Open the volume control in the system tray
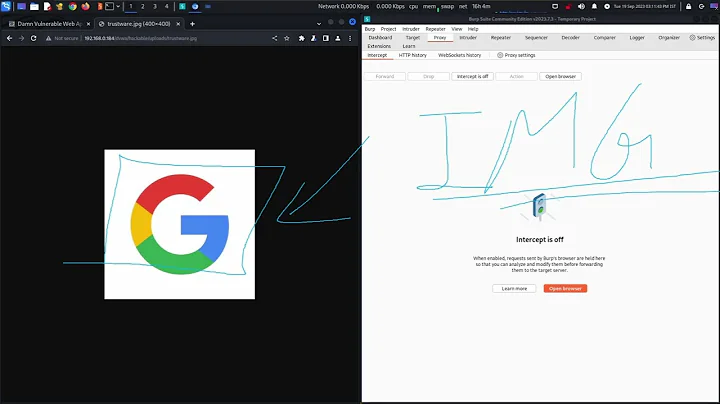The height and width of the screenshot is (404, 720). (581, 6)
